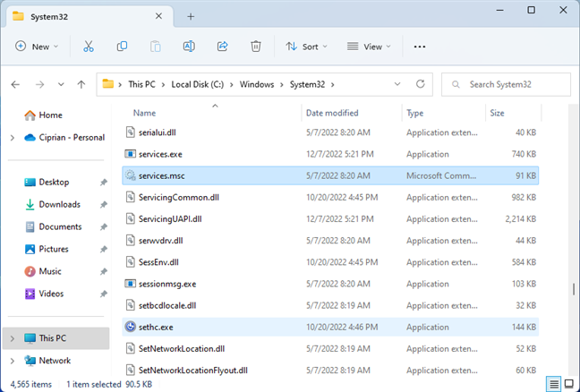The width and height of the screenshot is (580, 392).
Task: Select the ServicingCommon.dll file
Action: 330,197
